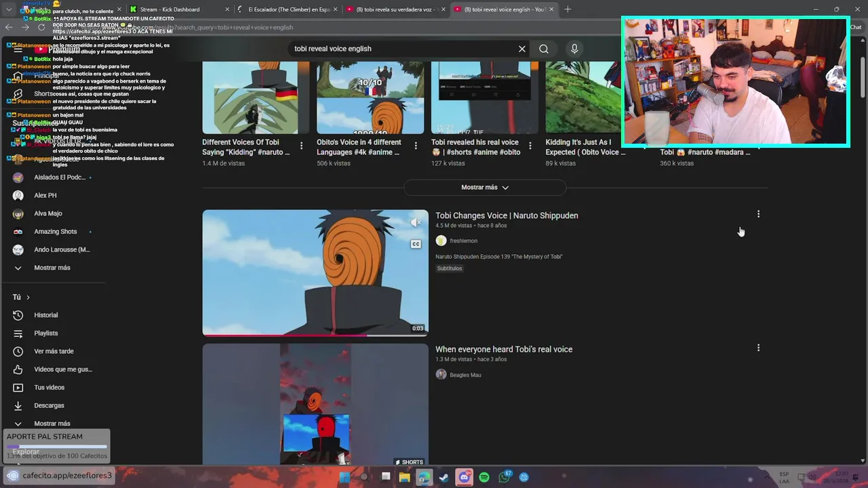Open 'Obito's Voice in 4 different Languages' thumbnail
Screen dimensions: 868x488
[370, 98]
